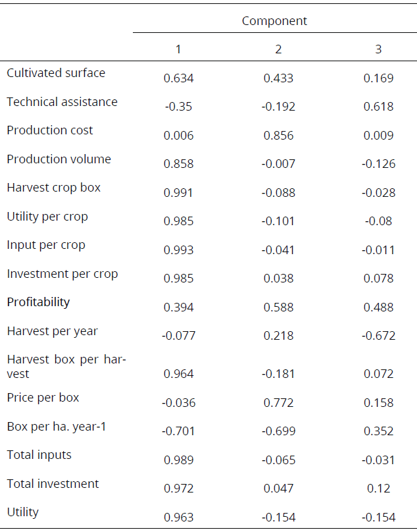Click the Investment per crop row label
The image size is (417, 532).
pyautogui.click(x=62, y=274)
